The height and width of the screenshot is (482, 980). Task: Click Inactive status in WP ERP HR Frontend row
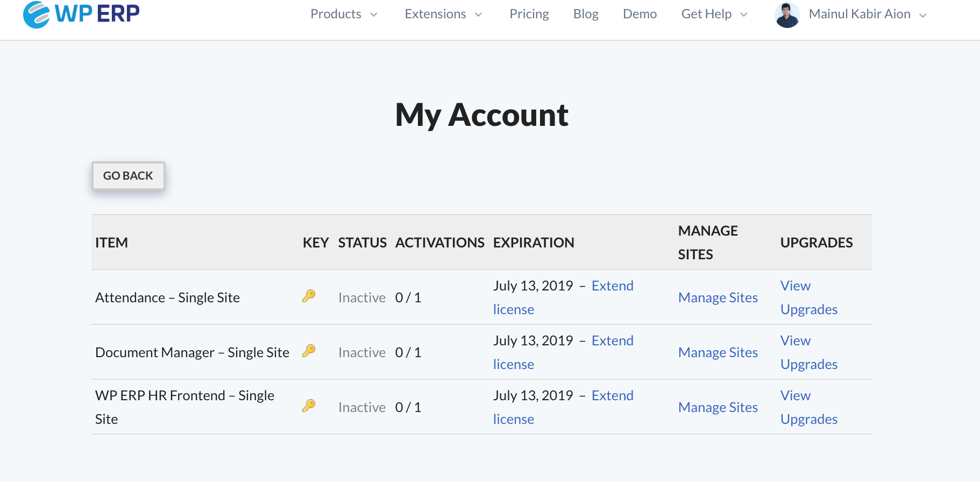pos(362,407)
